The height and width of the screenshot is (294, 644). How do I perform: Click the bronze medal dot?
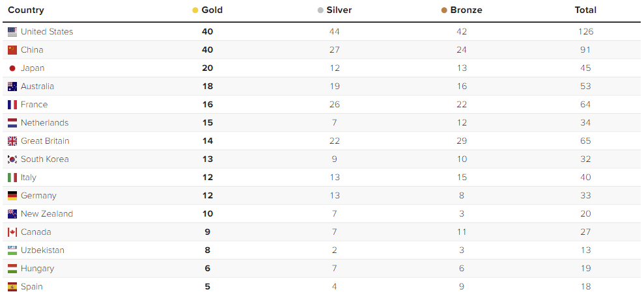(444, 10)
